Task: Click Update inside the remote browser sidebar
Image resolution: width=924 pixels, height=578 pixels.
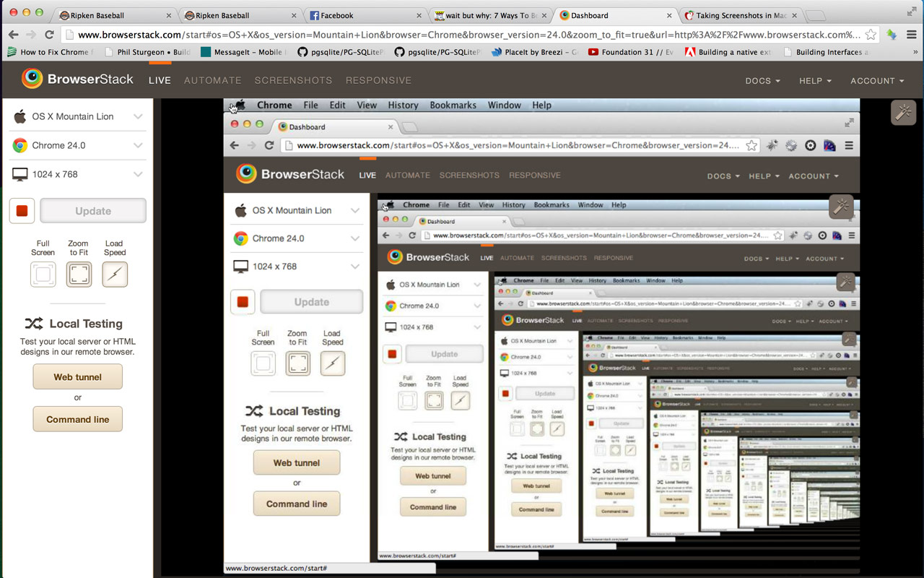Action: click(x=312, y=302)
